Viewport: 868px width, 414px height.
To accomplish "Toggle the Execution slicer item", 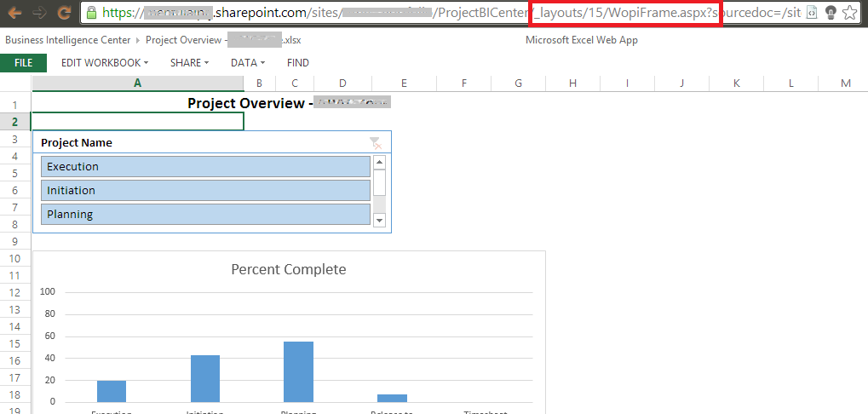I will coord(205,167).
